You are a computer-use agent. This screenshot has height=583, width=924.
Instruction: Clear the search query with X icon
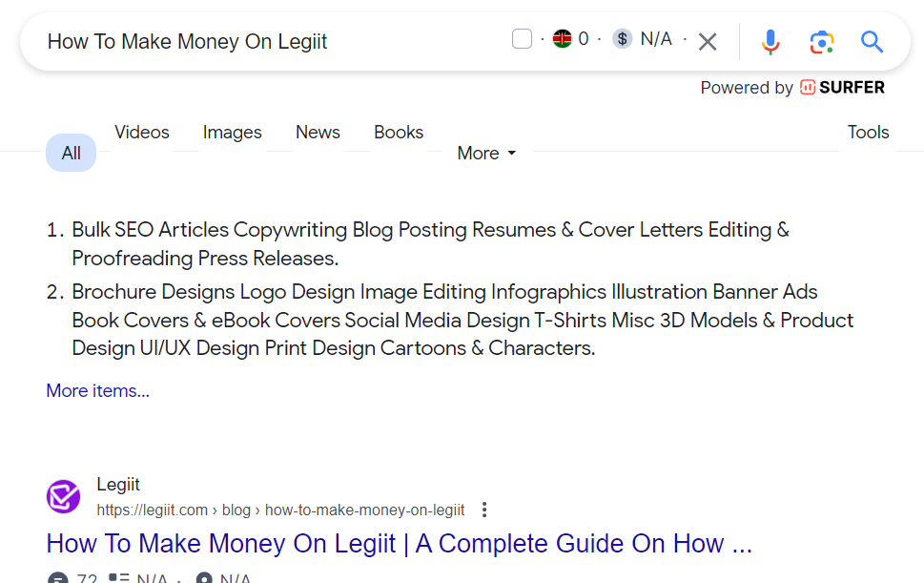click(708, 42)
